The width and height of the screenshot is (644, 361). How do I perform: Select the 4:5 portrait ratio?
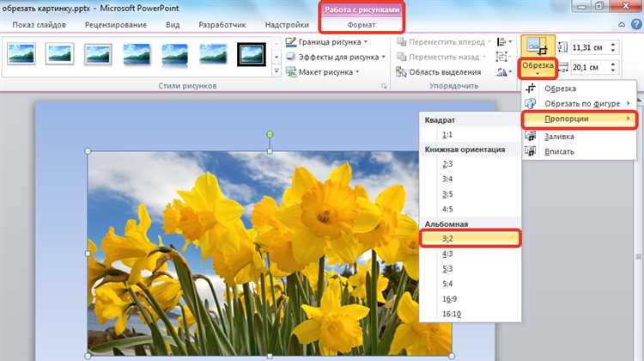click(x=471, y=209)
